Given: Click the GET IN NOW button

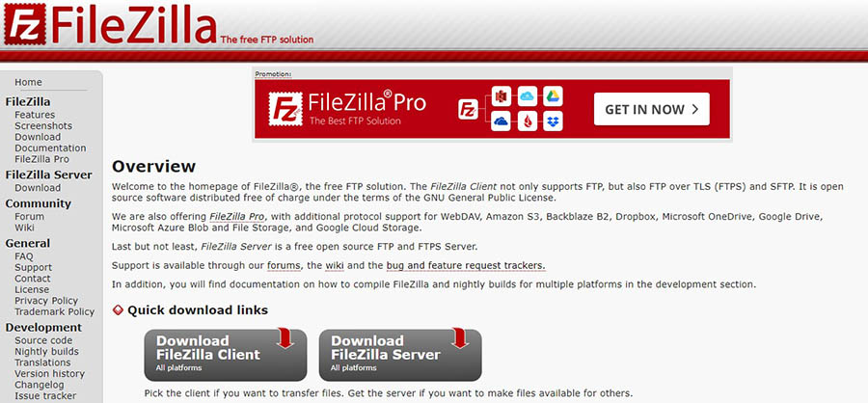Looking at the screenshot, I should coord(652,109).
